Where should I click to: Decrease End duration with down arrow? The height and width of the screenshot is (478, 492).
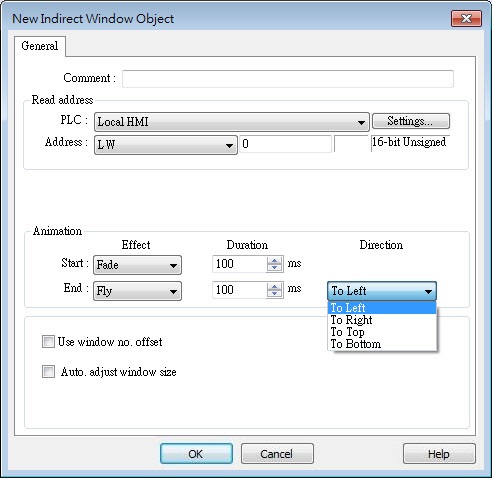274,294
